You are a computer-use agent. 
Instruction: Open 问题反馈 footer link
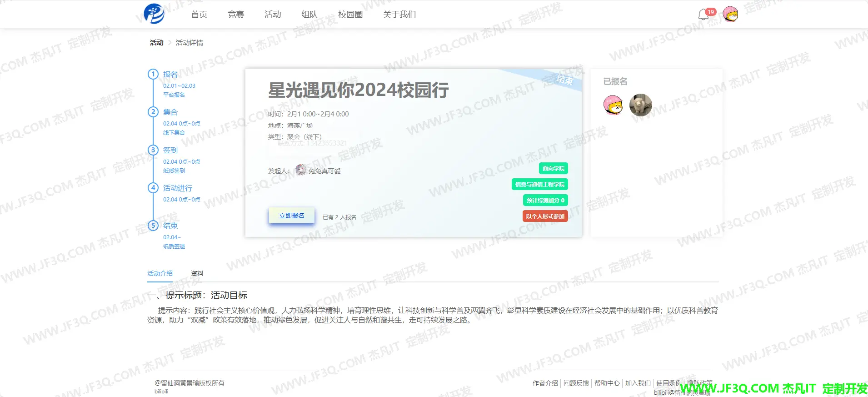pyautogui.click(x=576, y=383)
